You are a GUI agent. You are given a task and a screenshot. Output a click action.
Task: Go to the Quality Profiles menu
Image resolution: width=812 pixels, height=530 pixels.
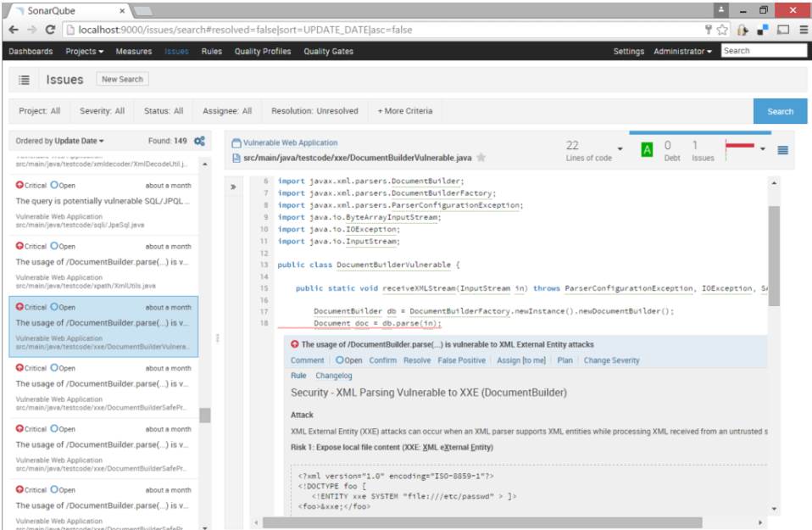tap(263, 52)
